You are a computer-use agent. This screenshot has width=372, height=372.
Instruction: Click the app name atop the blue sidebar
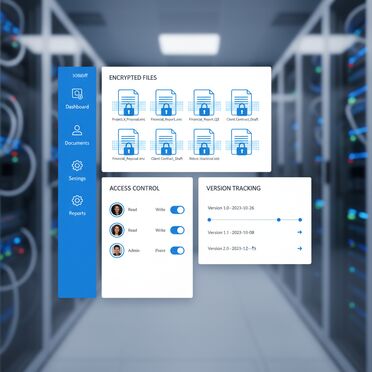tap(80, 75)
